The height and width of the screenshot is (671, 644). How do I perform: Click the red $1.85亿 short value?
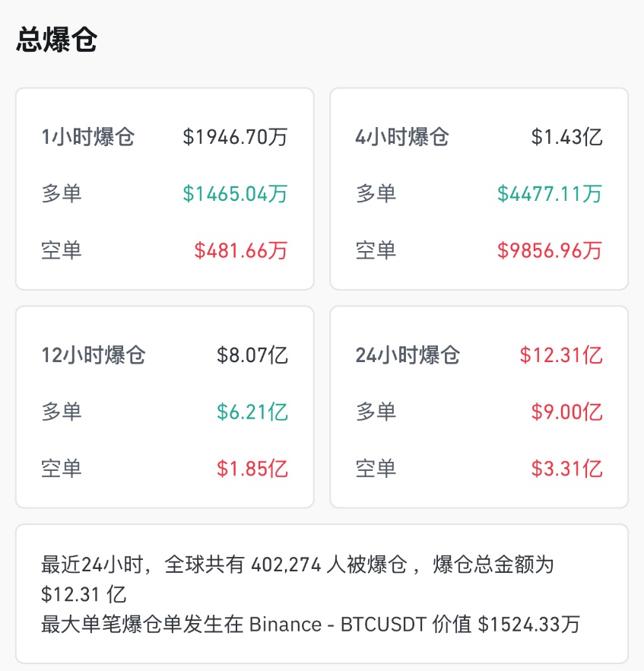(x=252, y=469)
